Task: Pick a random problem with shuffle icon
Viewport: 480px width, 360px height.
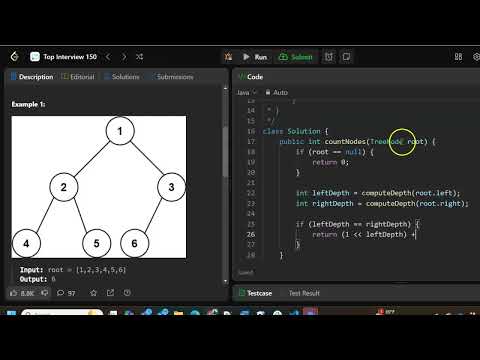Action: [x=139, y=57]
